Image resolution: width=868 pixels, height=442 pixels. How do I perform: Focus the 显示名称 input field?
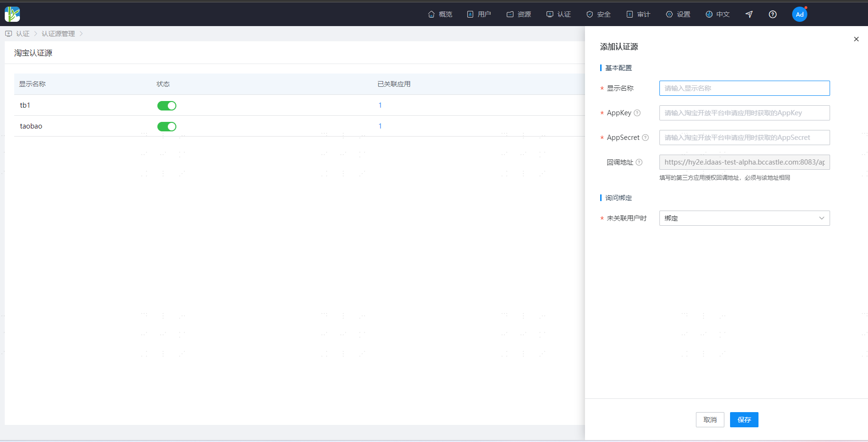click(x=744, y=88)
